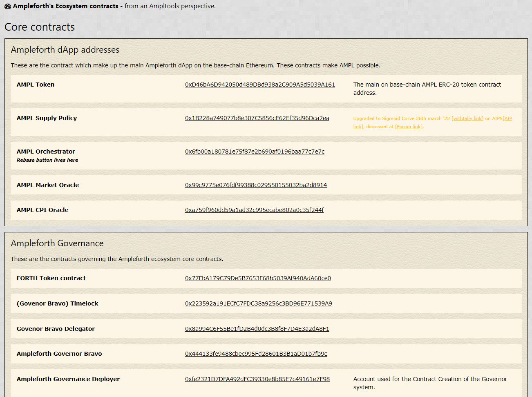Open the yellow Forum link

[409, 127]
